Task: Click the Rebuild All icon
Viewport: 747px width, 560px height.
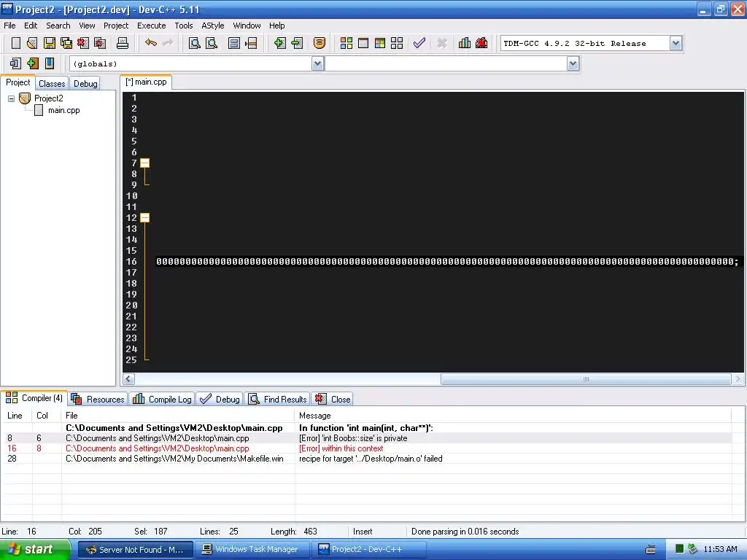Action: coord(397,43)
